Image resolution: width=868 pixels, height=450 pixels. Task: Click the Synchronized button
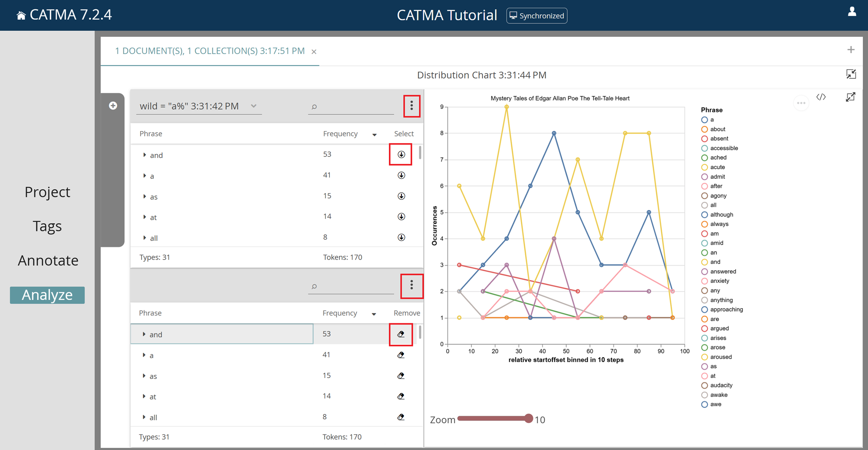point(536,15)
